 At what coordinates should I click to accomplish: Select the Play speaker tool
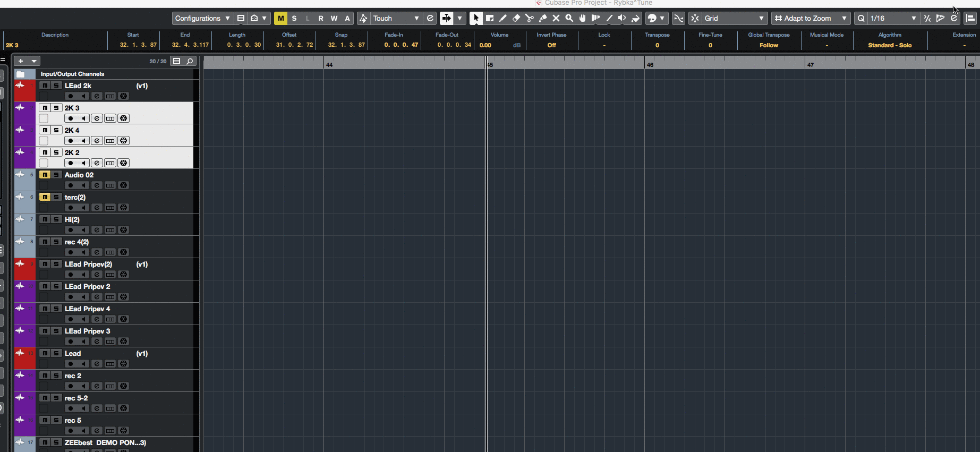[622, 18]
